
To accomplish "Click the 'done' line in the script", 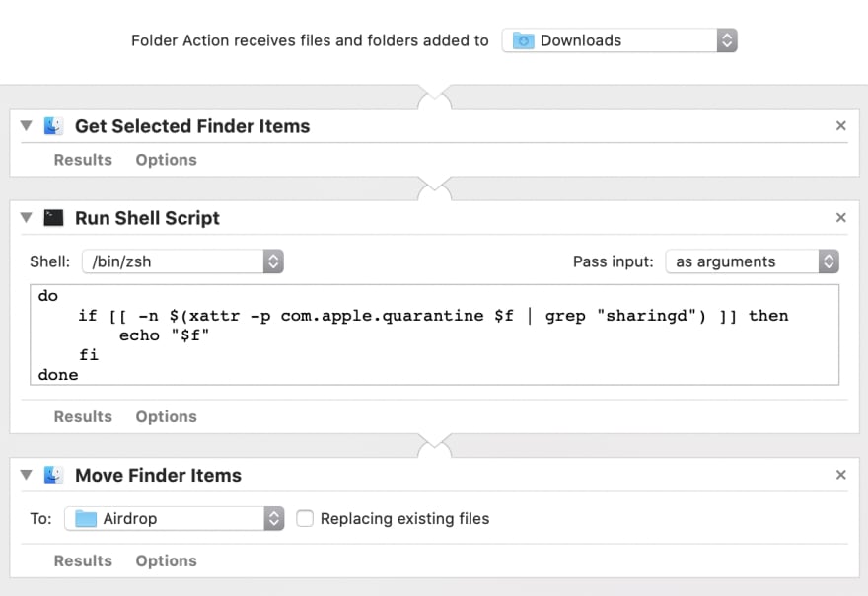I will coord(58,375).
